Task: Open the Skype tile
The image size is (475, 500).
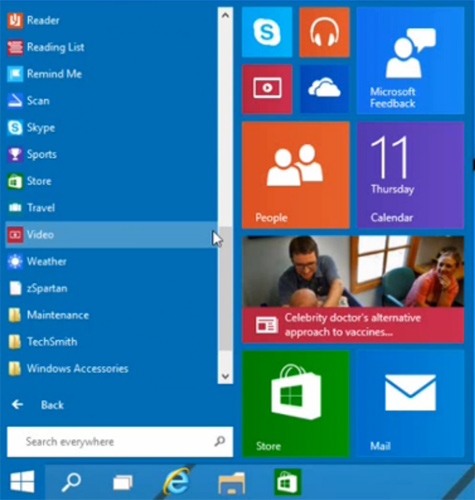Action: [267, 32]
